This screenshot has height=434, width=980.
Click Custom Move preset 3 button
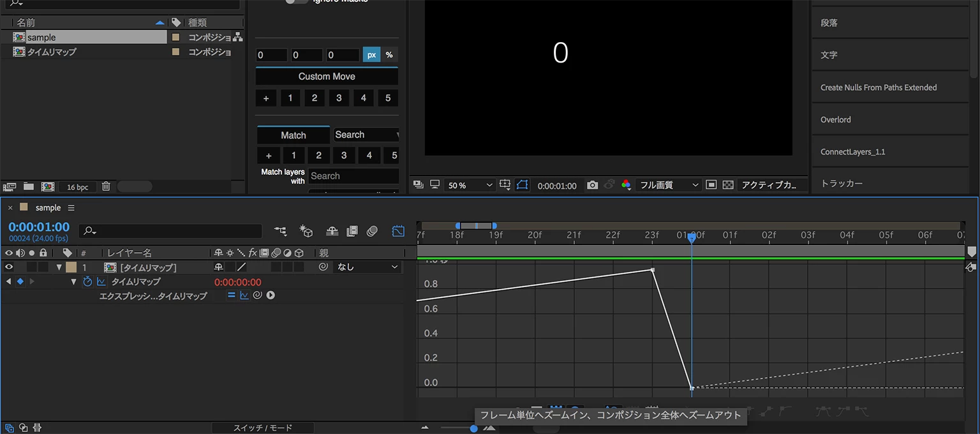pos(339,98)
